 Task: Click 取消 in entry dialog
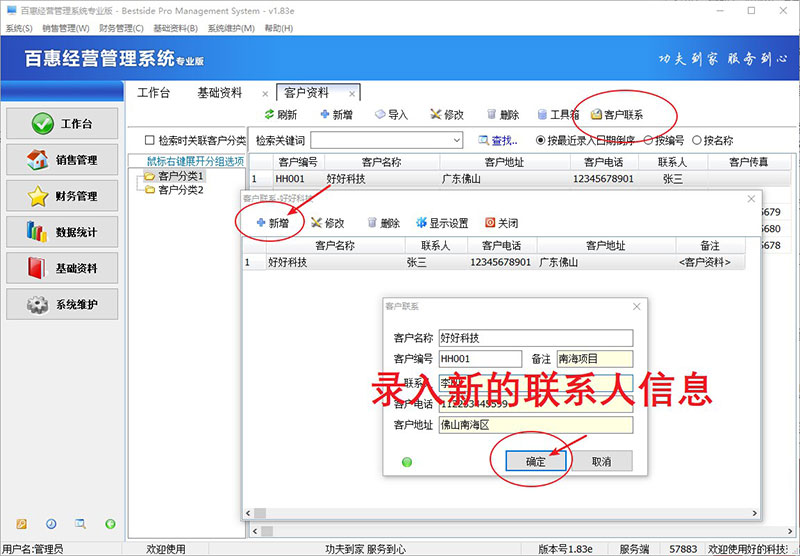[x=602, y=461]
